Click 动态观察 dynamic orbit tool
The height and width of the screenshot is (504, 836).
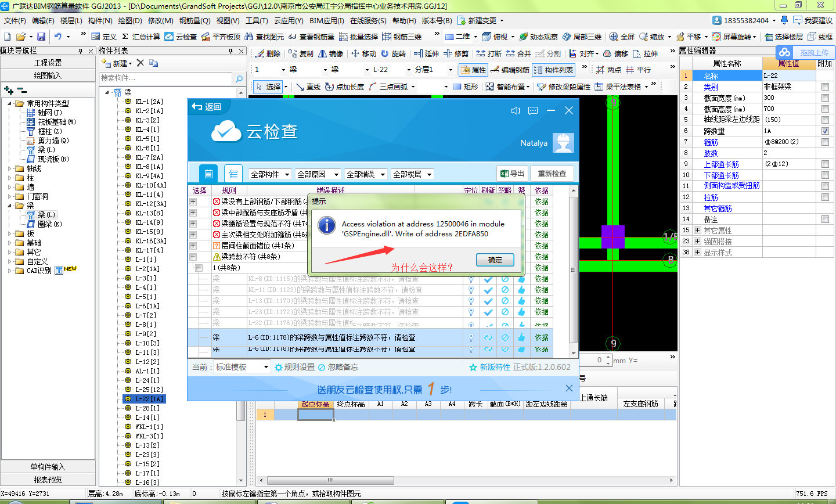point(538,37)
